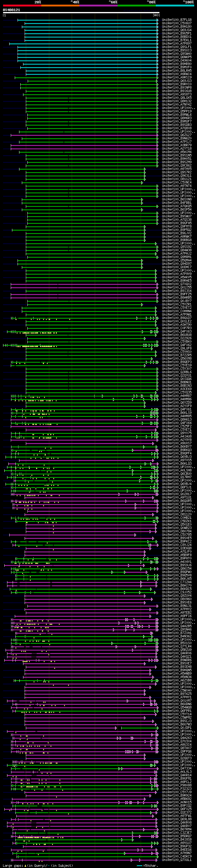Select label UniRef100_A9TNT4
This screenshot has height=868, width=197.
pyautogui.click(x=177, y=186)
